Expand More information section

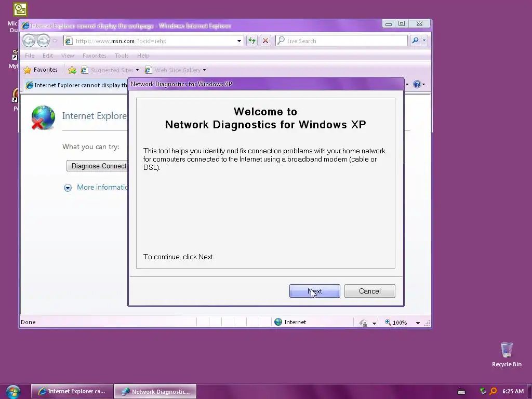click(x=96, y=187)
